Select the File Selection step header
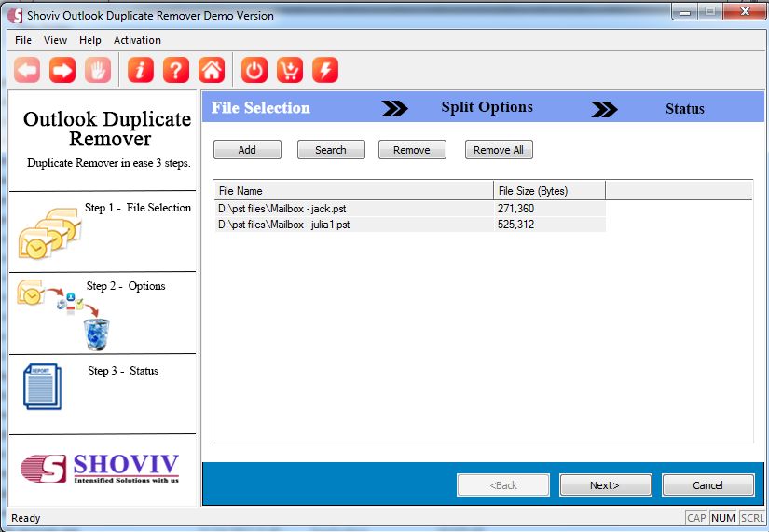 [260, 107]
